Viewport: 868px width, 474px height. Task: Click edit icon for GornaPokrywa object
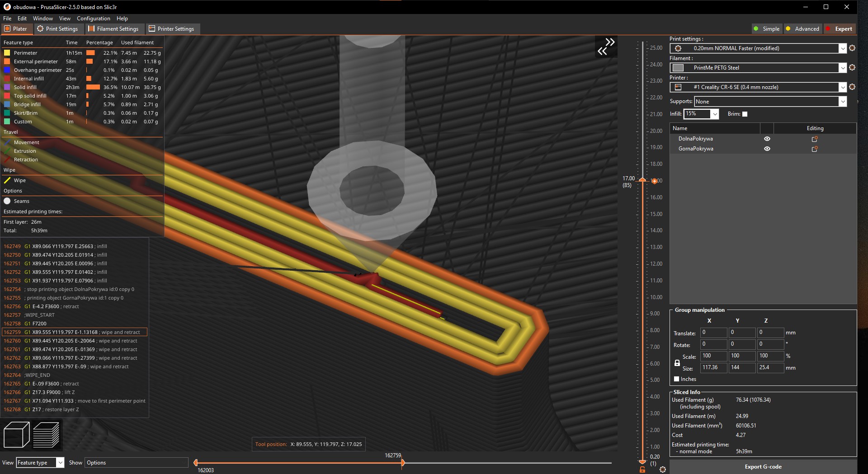coord(815,149)
